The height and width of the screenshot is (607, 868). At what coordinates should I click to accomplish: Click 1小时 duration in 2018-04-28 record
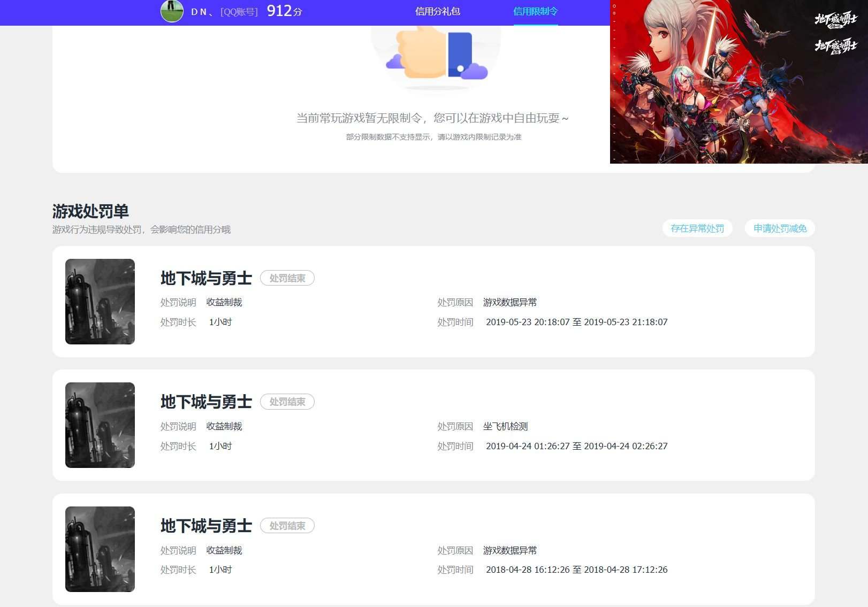[220, 570]
